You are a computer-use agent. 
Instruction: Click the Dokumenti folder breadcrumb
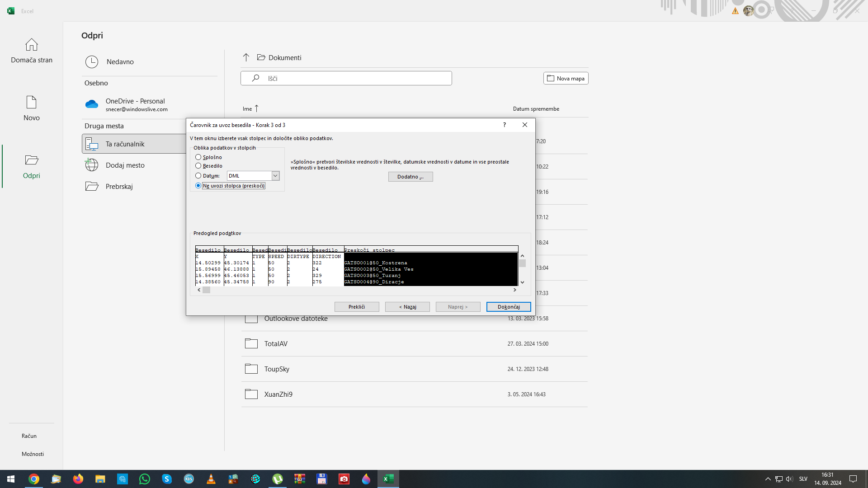click(x=285, y=57)
